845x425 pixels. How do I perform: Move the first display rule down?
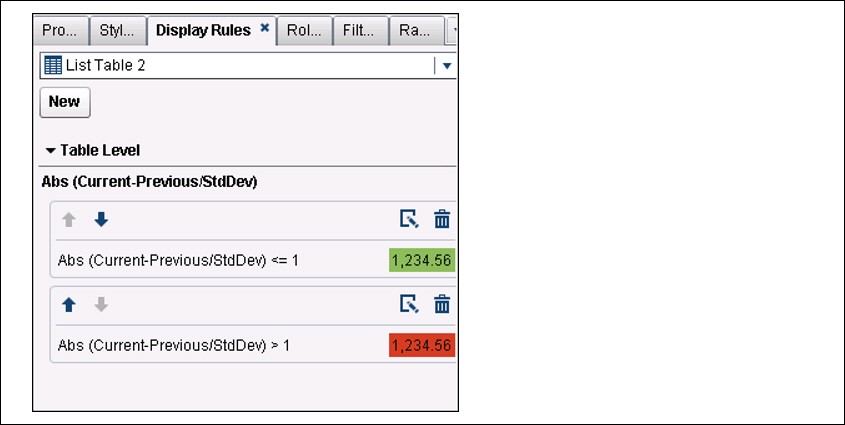point(100,219)
